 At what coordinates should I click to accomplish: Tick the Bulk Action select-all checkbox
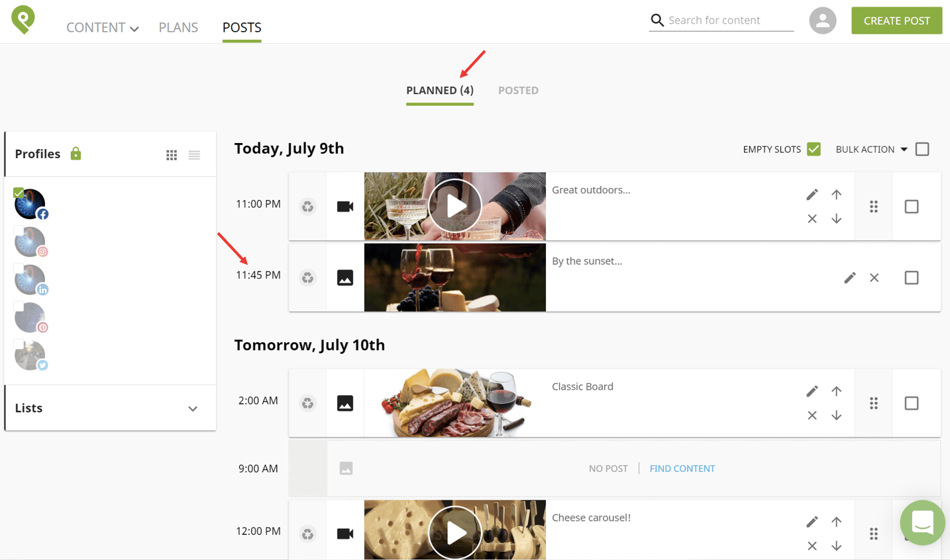(922, 149)
